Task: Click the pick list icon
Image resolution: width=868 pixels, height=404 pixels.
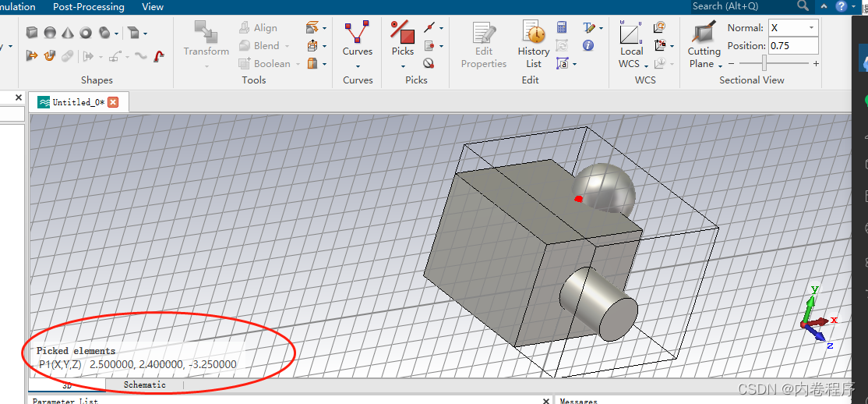Action: click(429, 45)
